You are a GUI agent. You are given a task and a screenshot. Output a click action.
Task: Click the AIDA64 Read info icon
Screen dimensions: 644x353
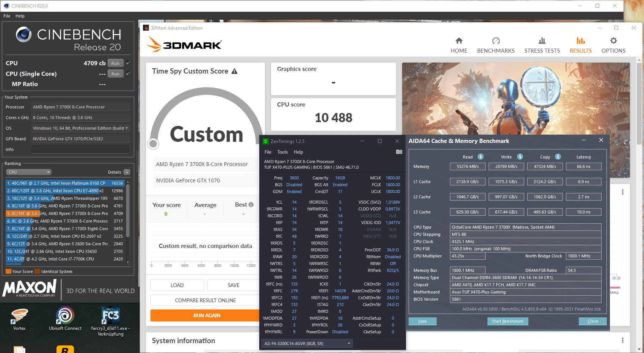[481, 157]
